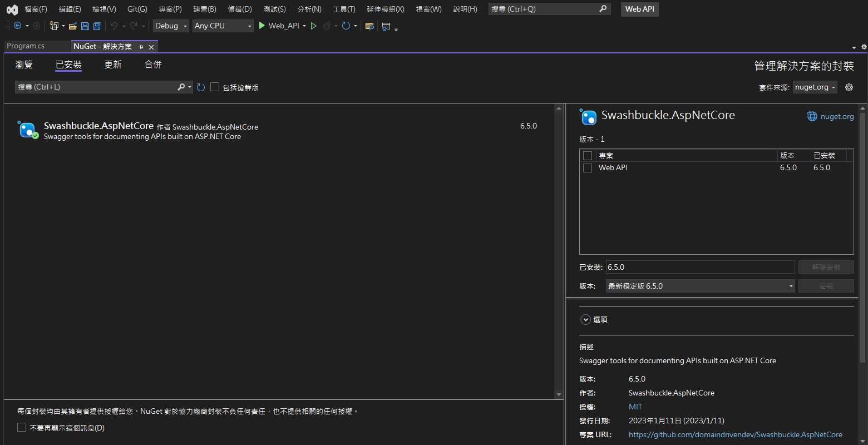
Task: Open 套件來源 nuget.org dropdown
Action: click(815, 87)
